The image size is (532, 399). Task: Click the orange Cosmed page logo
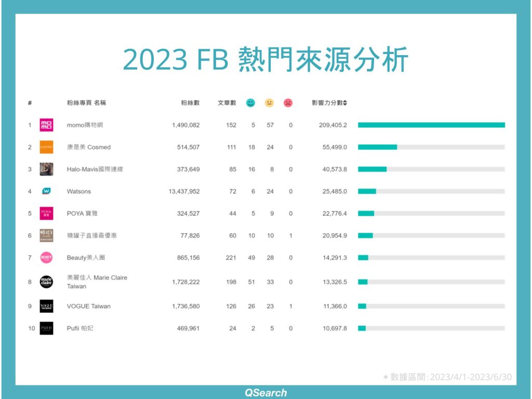pyautogui.click(x=46, y=147)
